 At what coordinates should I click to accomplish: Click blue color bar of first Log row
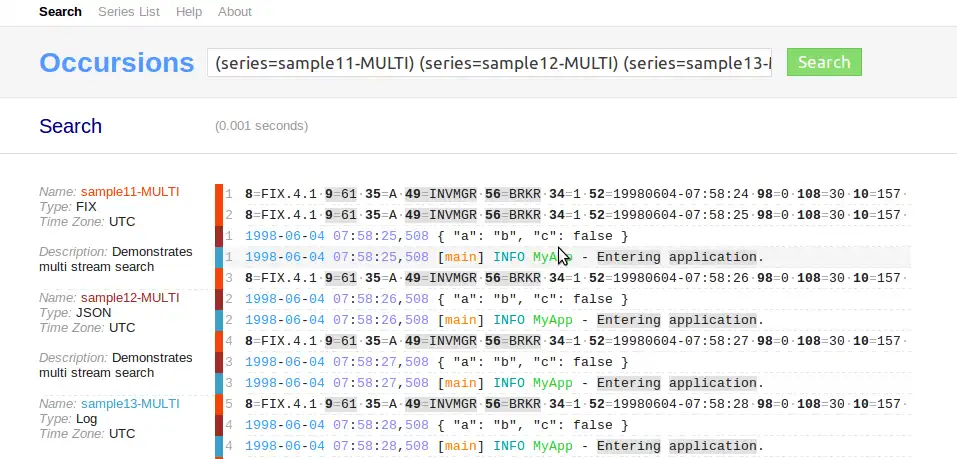coord(219,257)
